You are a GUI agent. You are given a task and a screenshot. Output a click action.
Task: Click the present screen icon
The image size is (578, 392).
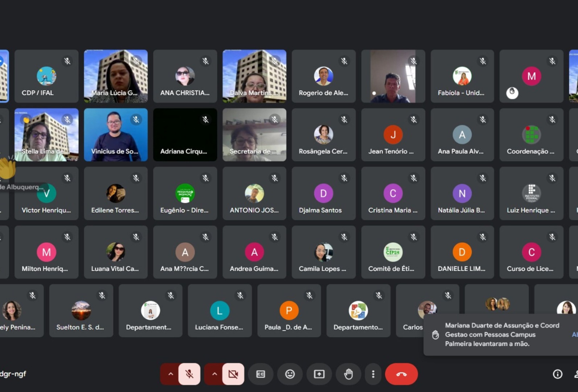coord(319,374)
